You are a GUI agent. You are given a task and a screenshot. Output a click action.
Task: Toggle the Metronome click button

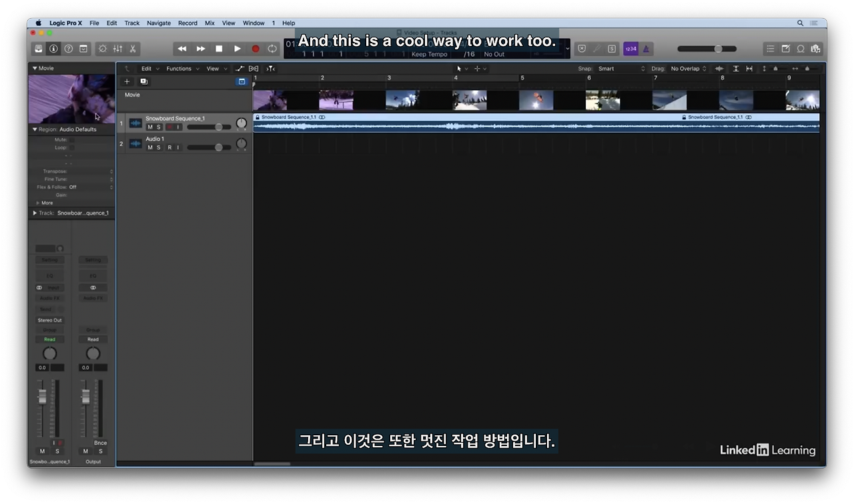tap(646, 49)
